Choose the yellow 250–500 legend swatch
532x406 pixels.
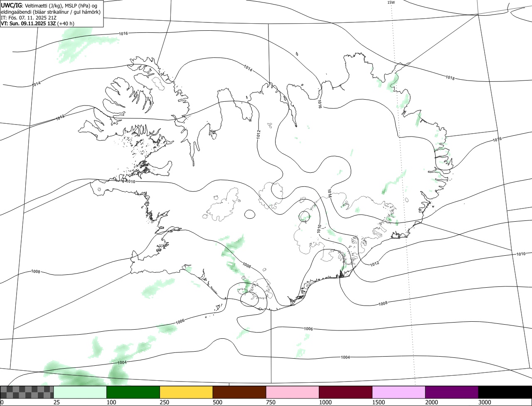point(186,392)
